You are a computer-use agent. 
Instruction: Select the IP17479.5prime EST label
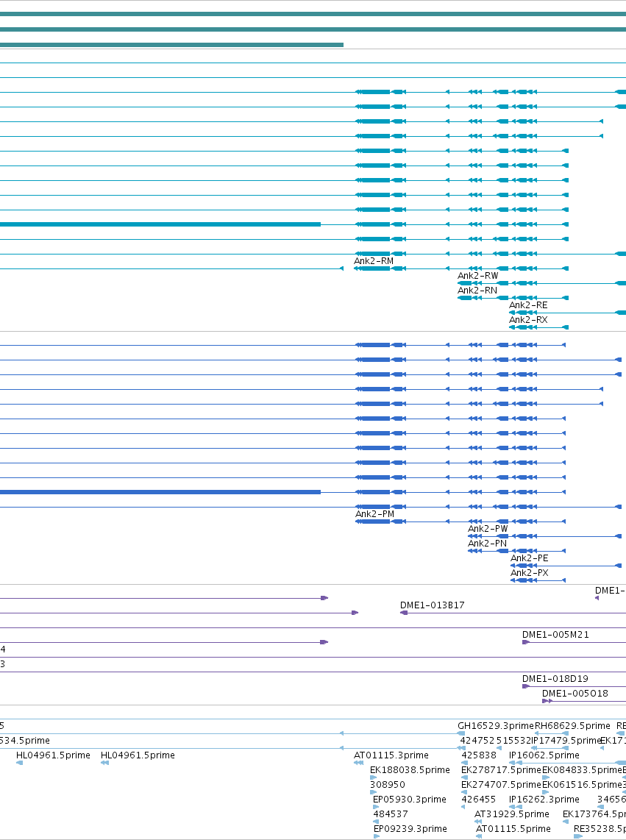[x=566, y=741]
